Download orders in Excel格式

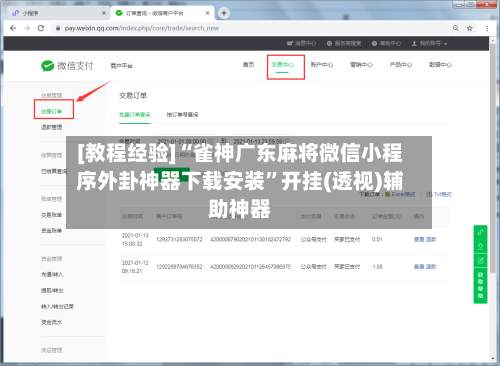(400, 194)
